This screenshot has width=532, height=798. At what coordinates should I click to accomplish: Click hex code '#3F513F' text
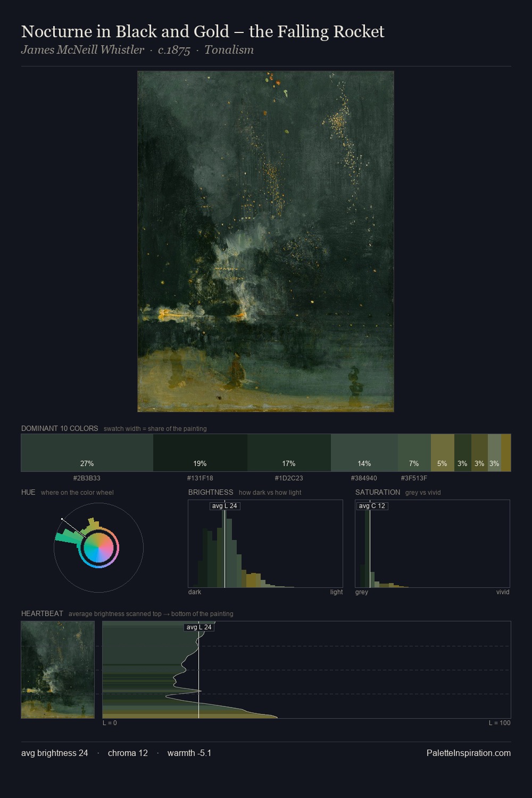pos(414,478)
